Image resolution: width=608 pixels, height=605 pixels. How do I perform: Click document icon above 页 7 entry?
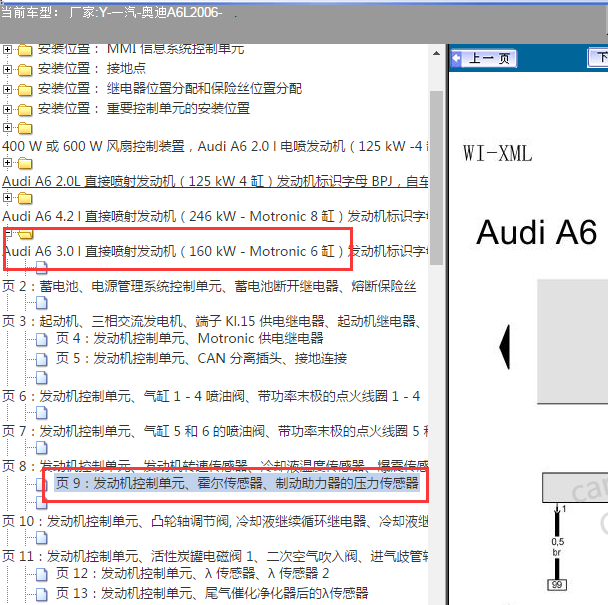coord(41,413)
